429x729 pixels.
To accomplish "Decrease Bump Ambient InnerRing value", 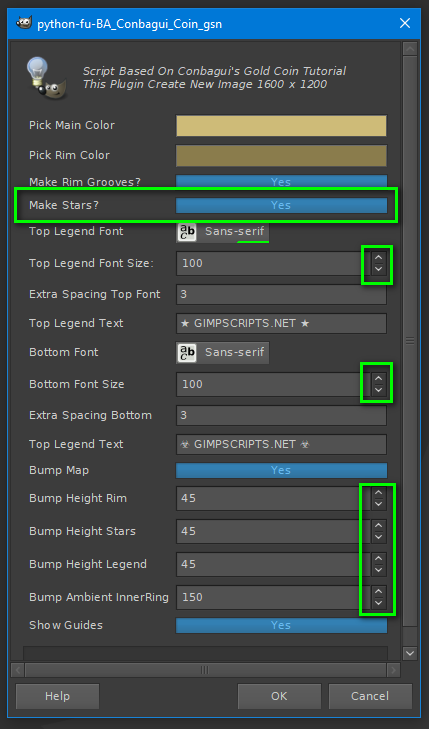I will click(x=378, y=603).
